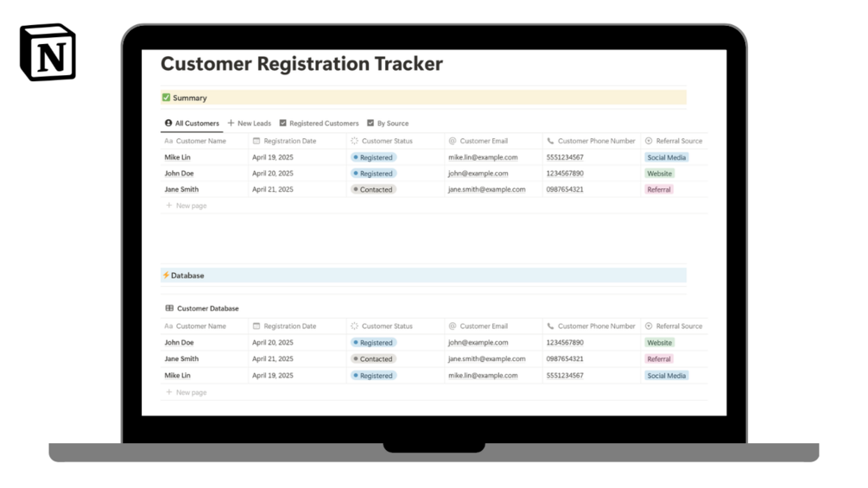Click the phone icon in Customer Database header
Image resolution: width=868 pixels, height=488 pixels.
(x=550, y=326)
